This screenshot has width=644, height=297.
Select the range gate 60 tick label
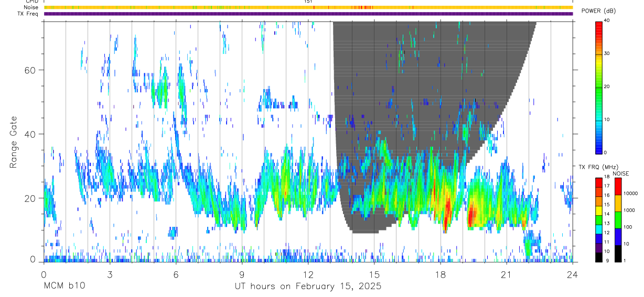30,70
